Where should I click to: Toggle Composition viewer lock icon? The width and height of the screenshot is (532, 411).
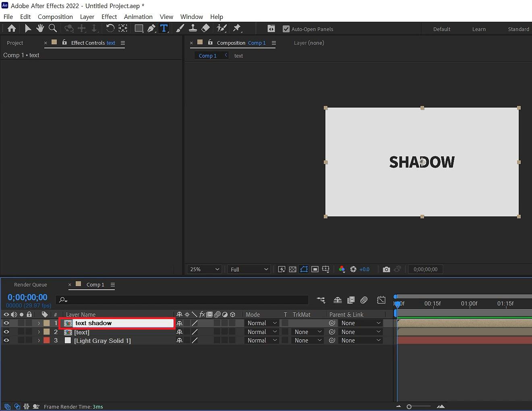click(210, 42)
